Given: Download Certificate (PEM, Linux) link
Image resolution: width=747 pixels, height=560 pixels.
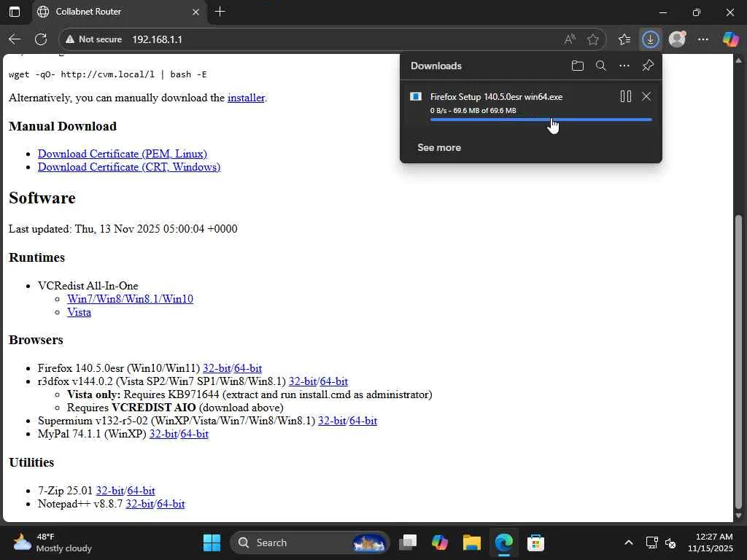Looking at the screenshot, I should point(123,154).
